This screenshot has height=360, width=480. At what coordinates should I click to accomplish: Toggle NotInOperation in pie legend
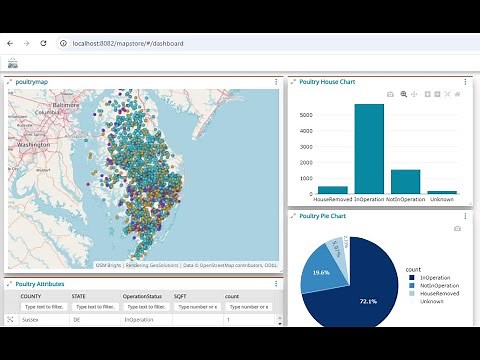[435, 286]
